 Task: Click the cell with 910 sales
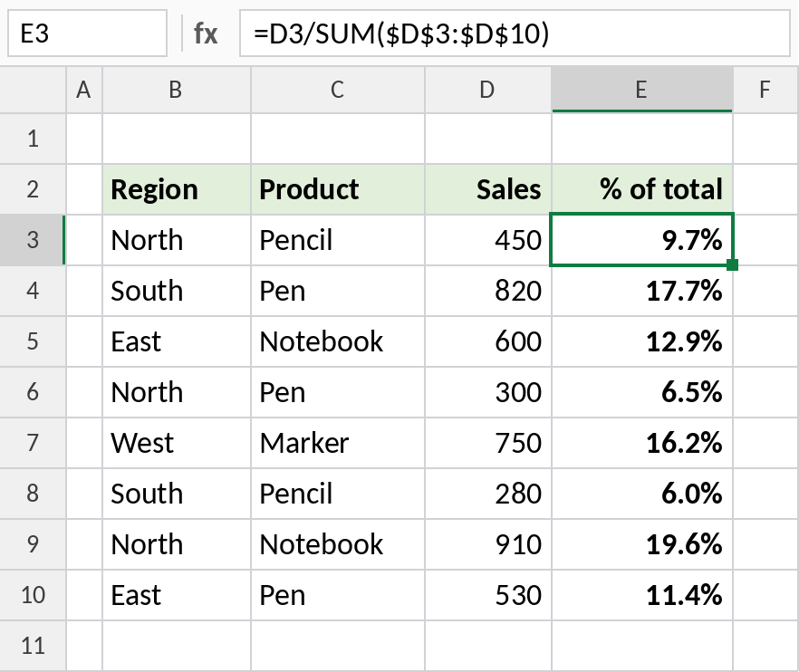tap(487, 544)
